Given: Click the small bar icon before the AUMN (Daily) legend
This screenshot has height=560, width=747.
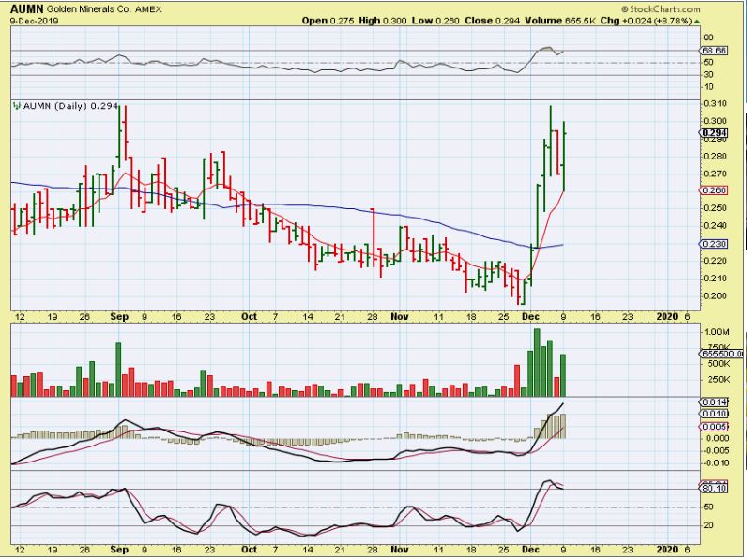Looking at the screenshot, I should pos(17,106).
